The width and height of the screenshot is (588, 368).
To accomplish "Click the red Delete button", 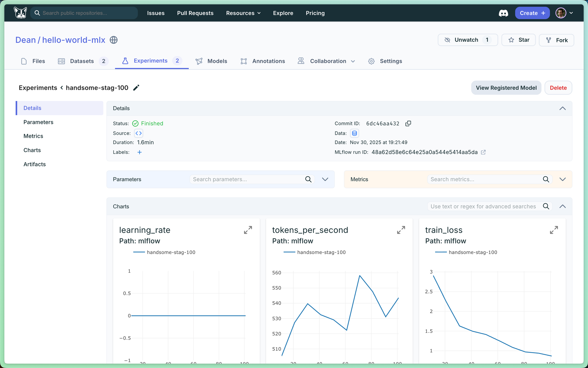I will [x=558, y=88].
